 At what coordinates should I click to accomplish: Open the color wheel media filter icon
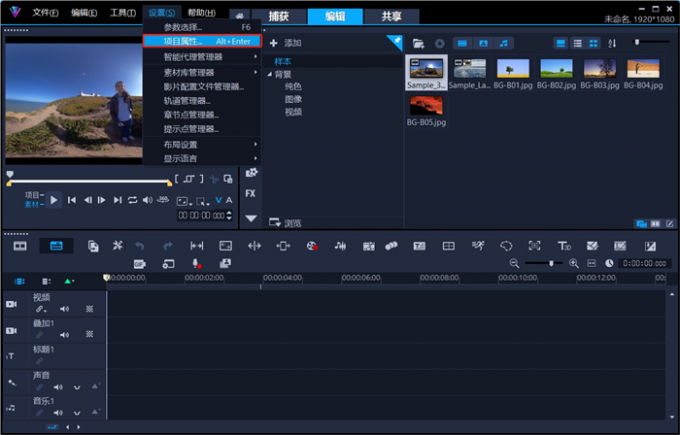click(439, 43)
